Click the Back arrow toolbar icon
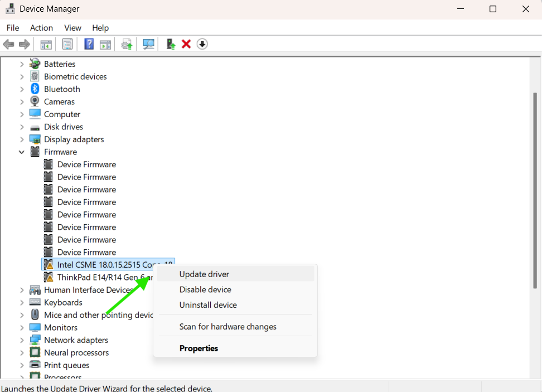The width and height of the screenshot is (542, 392). click(8, 44)
